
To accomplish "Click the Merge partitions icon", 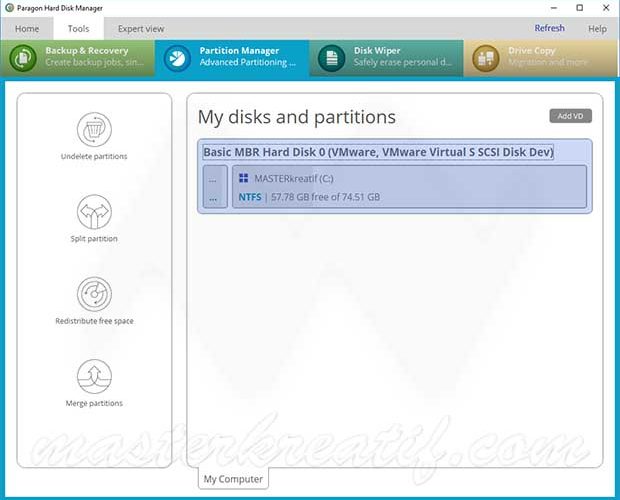I will tap(94, 376).
